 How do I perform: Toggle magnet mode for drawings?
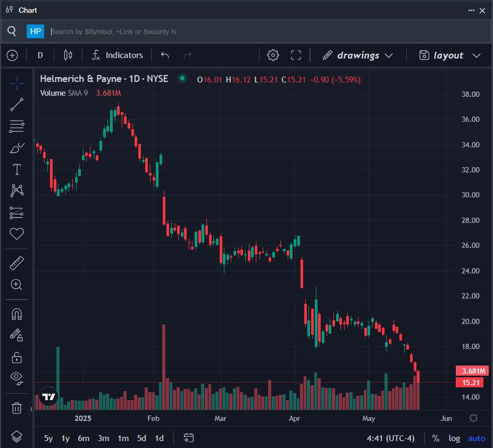16,314
